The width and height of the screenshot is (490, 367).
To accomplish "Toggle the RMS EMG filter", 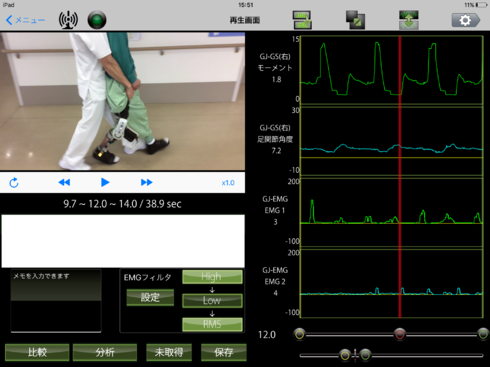I will pyautogui.click(x=212, y=324).
